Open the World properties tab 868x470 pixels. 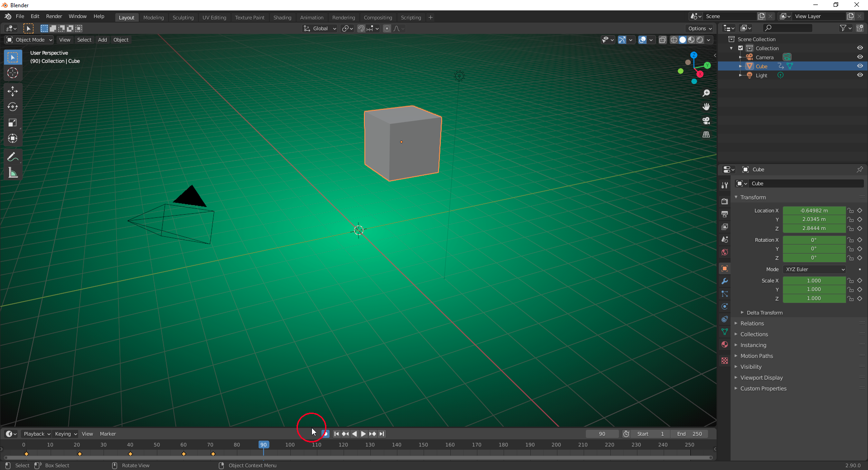725,252
